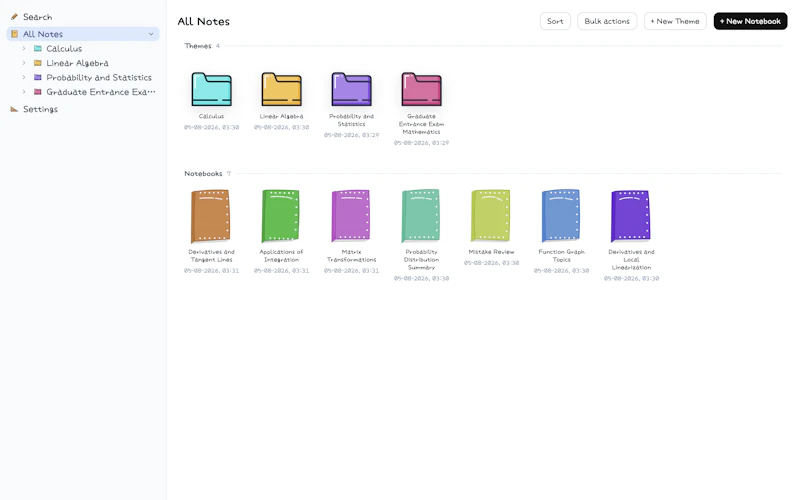800x500 pixels.
Task: Select All Notes in the sidebar
Action: (x=83, y=34)
